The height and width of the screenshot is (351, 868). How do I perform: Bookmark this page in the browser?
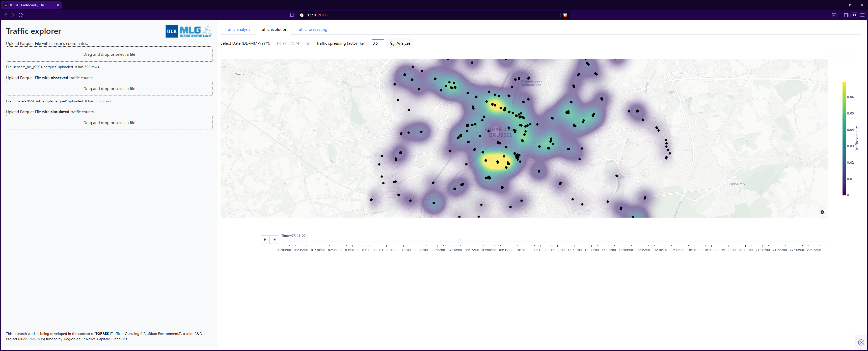tap(292, 15)
